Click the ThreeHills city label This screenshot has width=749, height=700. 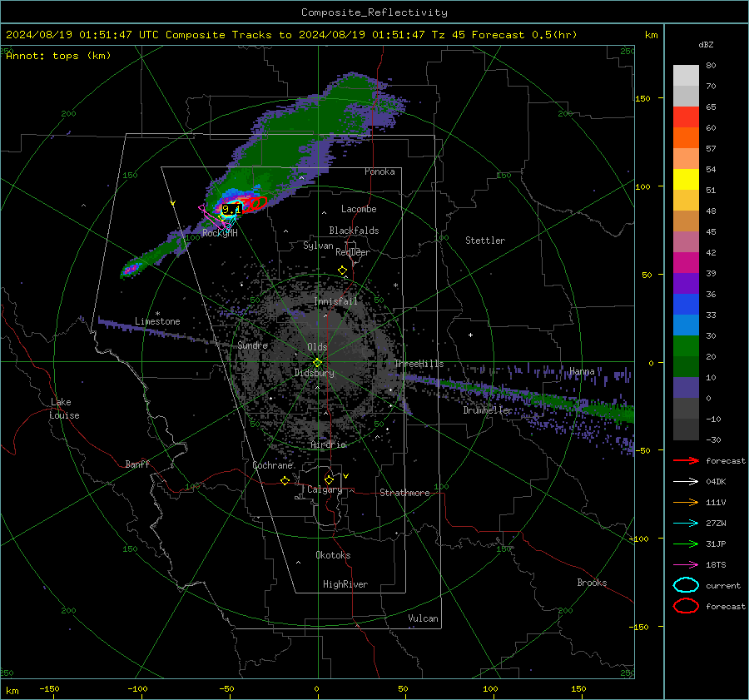(x=419, y=364)
